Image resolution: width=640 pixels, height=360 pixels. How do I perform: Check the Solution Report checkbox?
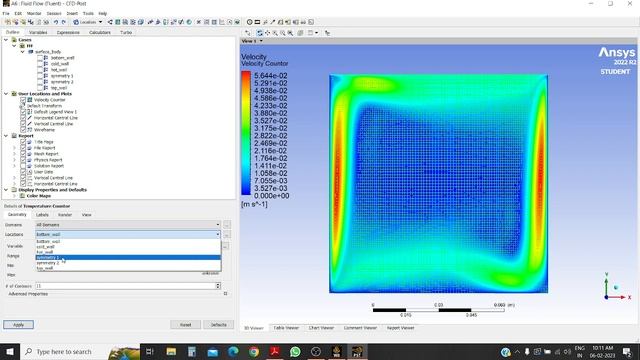[x=23, y=166]
